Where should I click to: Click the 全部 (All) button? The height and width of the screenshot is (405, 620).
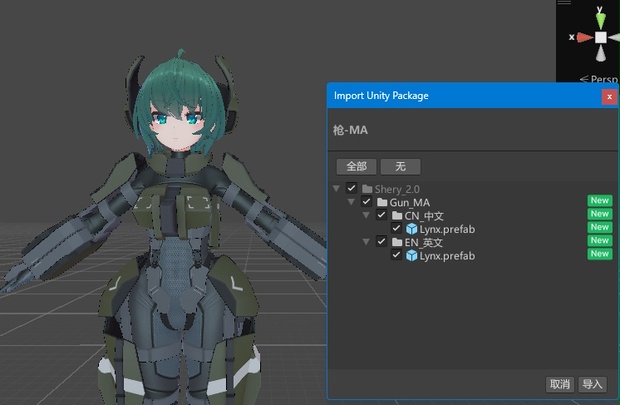tap(356, 167)
